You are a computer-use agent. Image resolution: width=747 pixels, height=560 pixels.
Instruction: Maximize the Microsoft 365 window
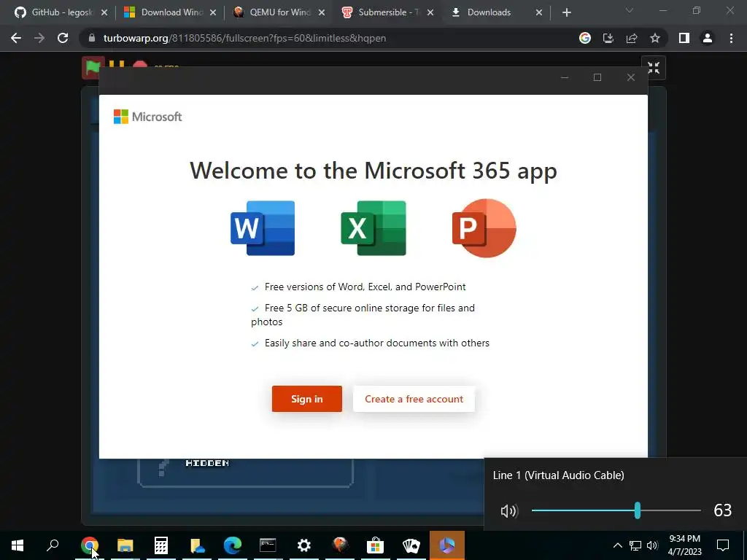click(597, 77)
